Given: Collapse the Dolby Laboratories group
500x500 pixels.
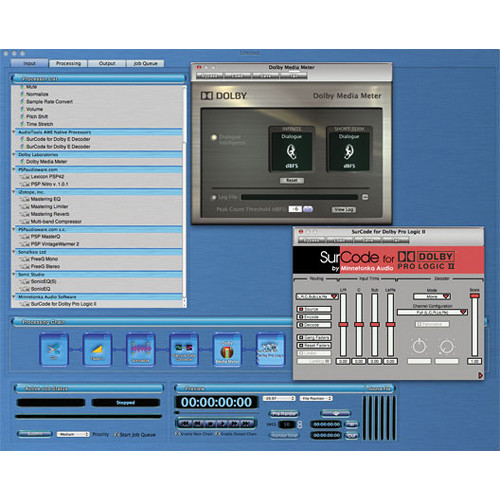Looking at the screenshot, I should [x=14, y=155].
